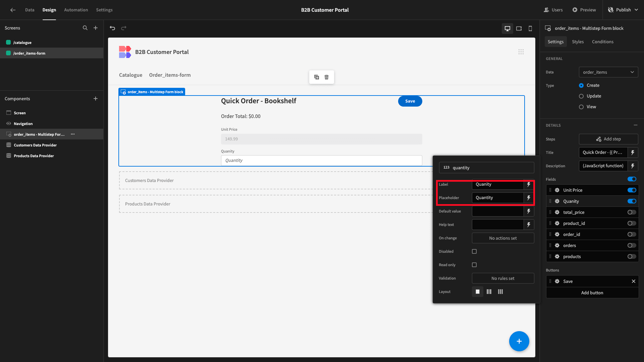Open Label binding lightning icon

(x=529, y=184)
